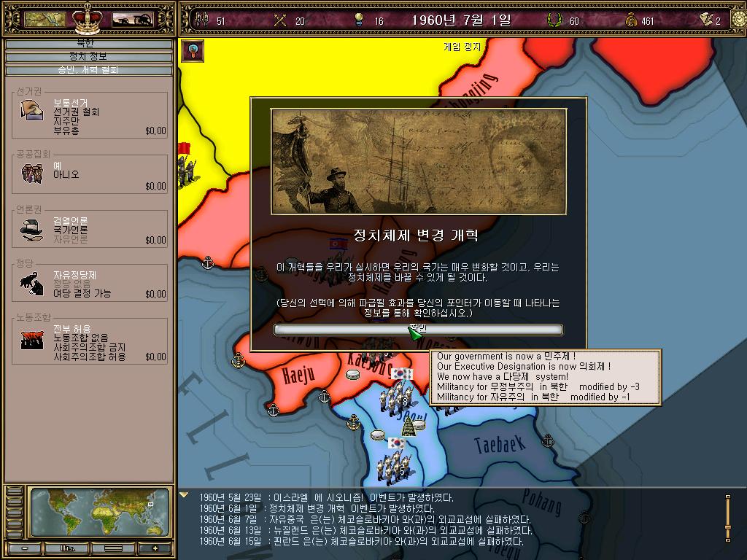Confirm the reform event with 확인
Image resolution: width=747 pixels, height=560 pixels.
[x=418, y=330]
